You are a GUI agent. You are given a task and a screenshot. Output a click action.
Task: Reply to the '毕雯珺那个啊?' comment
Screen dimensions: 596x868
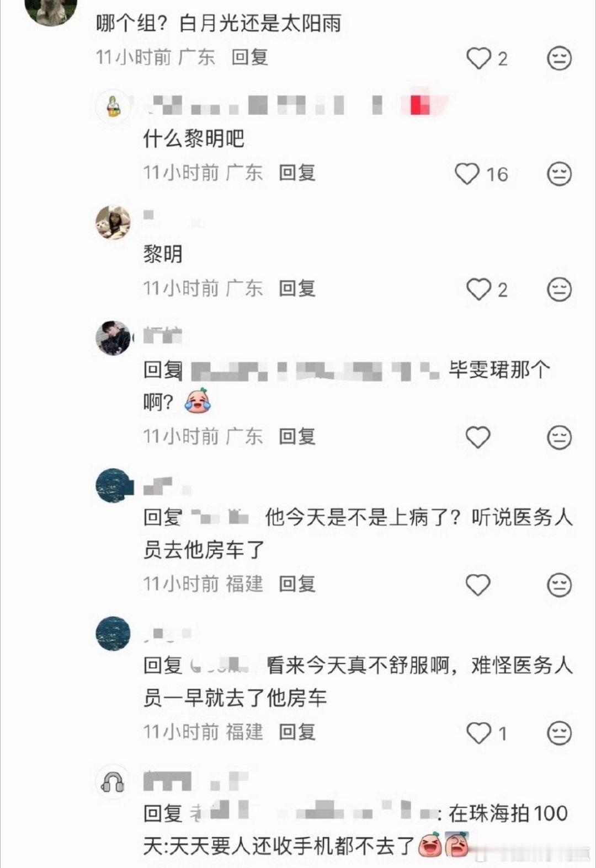tap(297, 437)
